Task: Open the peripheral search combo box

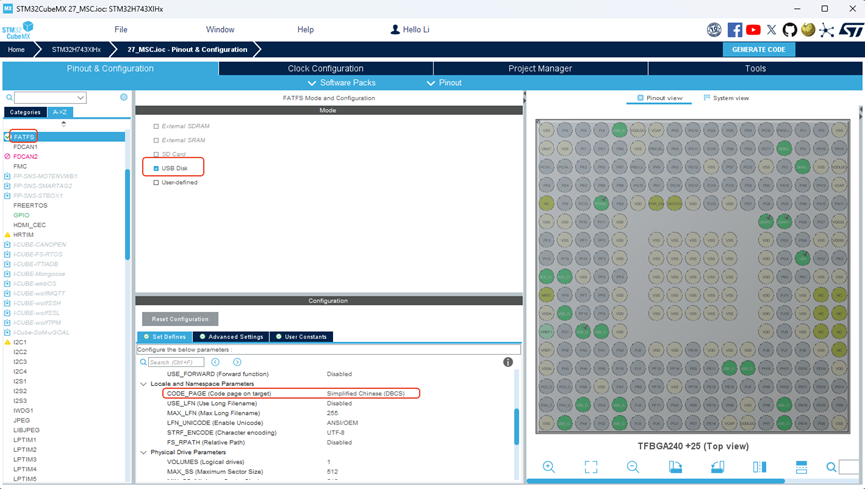Action: [x=50, y=98]
